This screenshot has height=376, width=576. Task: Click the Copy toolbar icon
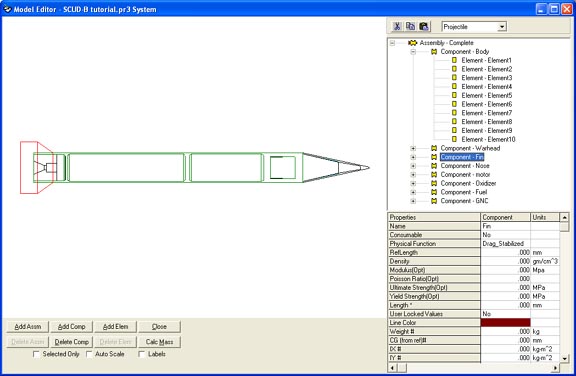[x=410, y=26]
